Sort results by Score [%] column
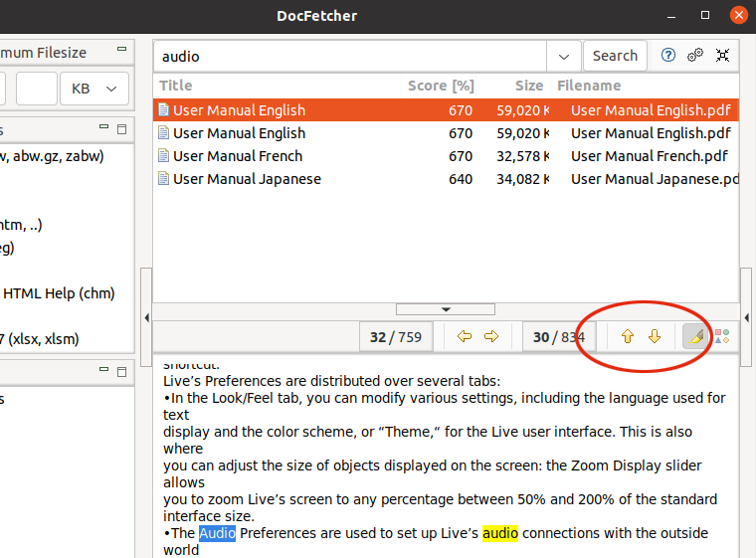Image resolution: width=756 pixels, height=558 pixels. click(441, 86)
